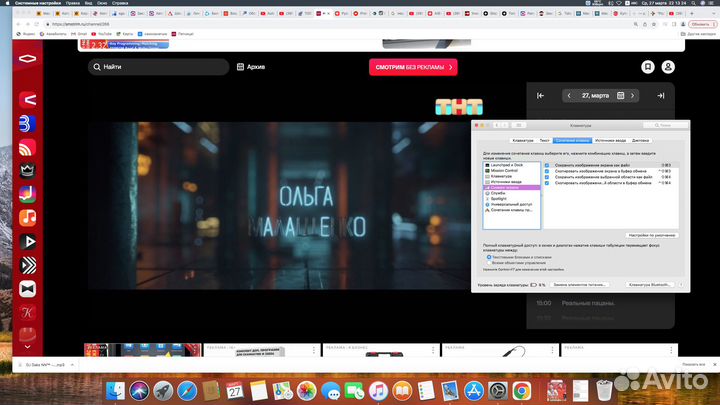Click 'Замена элементов питания...' button

click(579, 285)
